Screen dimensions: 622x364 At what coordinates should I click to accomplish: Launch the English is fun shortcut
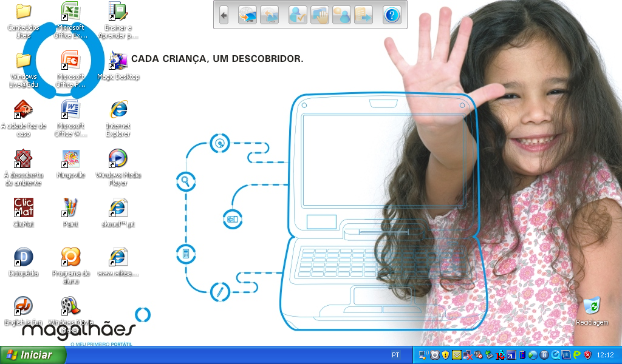[24, 311]
